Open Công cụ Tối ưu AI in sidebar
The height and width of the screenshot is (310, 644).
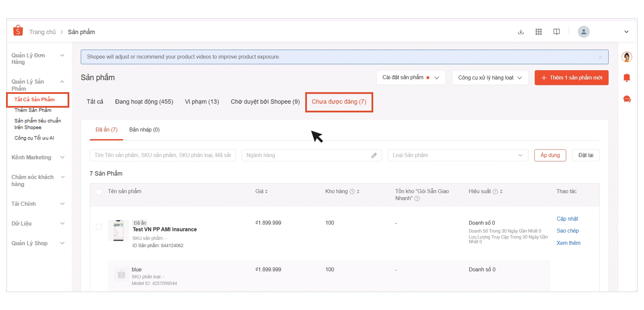tap(34, 138)
